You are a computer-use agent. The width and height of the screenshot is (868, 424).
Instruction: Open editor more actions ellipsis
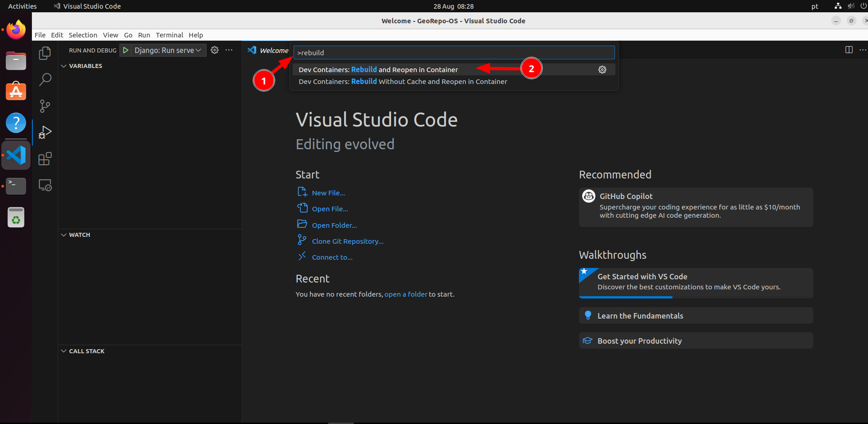863,50
